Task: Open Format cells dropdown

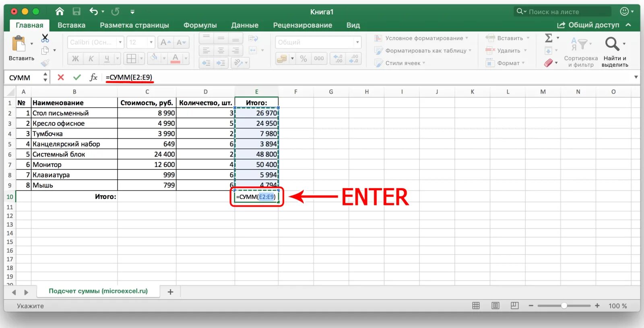Action: click(x=523, y=63)
